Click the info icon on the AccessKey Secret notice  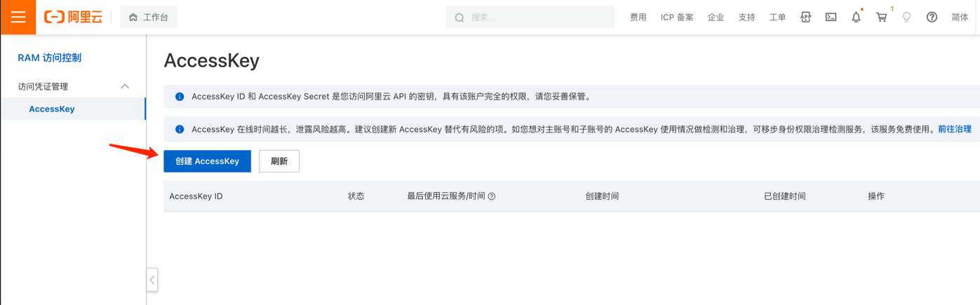coord(180,97)
